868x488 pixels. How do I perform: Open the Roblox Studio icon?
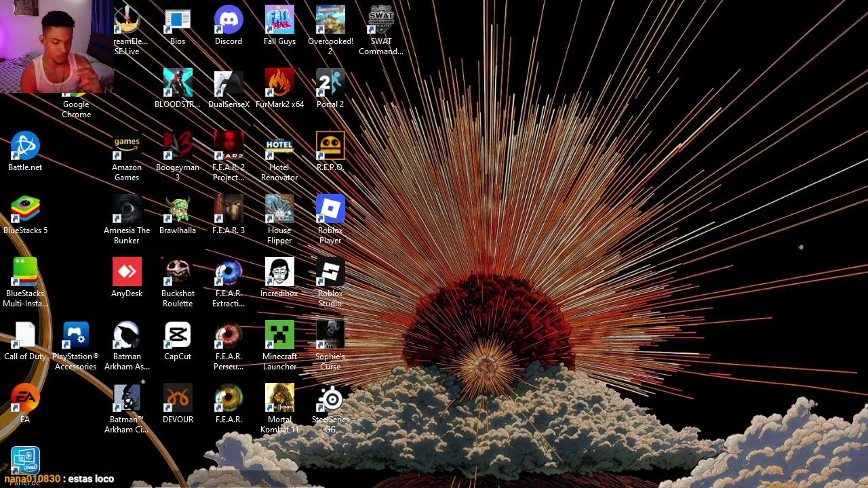[330, 283]
